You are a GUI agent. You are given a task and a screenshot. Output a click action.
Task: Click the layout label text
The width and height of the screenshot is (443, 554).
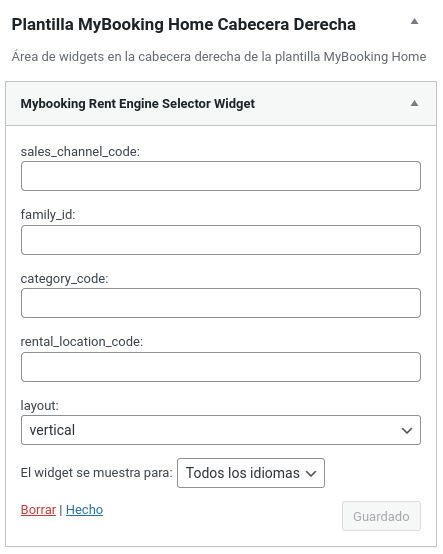[x=40, y=406]
